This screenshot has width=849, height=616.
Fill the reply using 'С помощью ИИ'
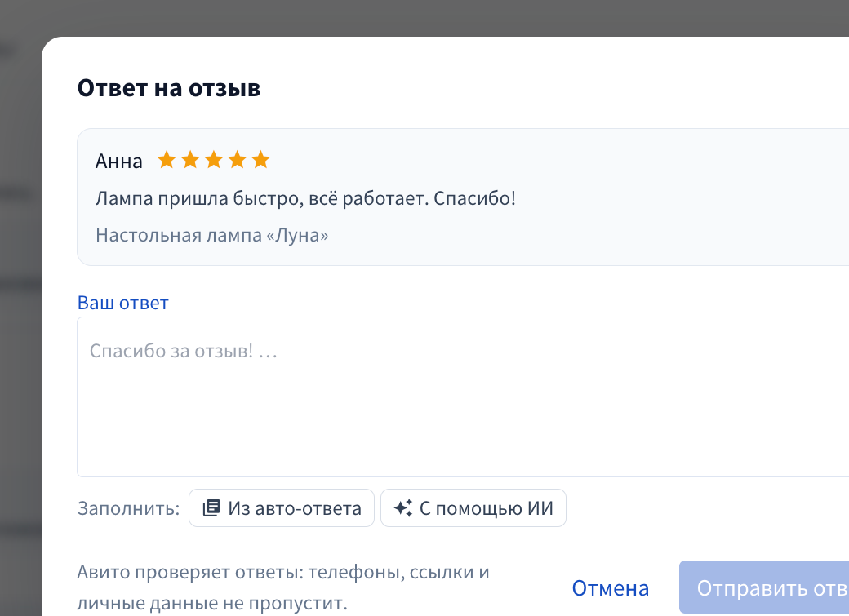[473, 507]
